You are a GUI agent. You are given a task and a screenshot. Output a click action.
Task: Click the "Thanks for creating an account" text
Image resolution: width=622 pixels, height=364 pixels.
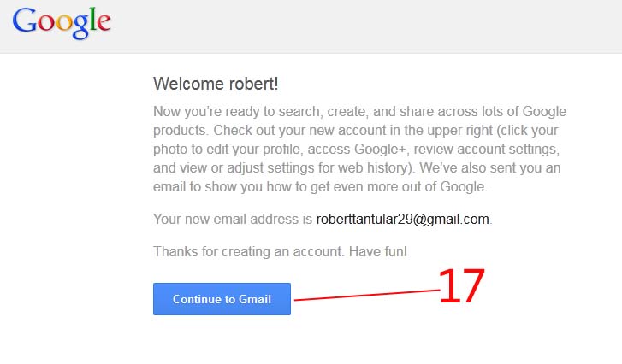click(248, 251)
